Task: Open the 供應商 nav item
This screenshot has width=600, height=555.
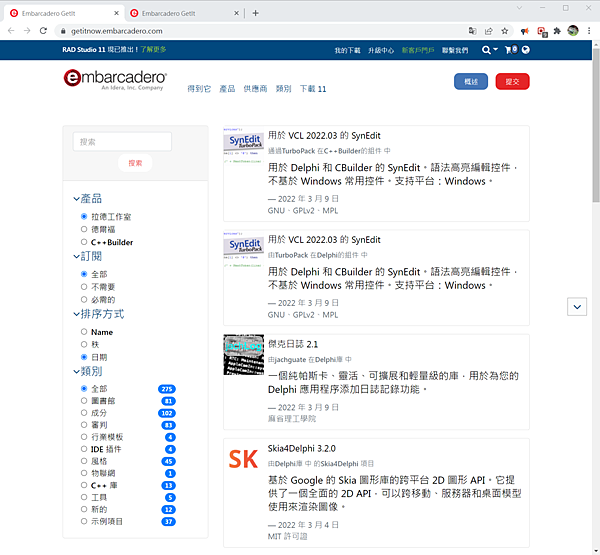Action: pos(255,89)
